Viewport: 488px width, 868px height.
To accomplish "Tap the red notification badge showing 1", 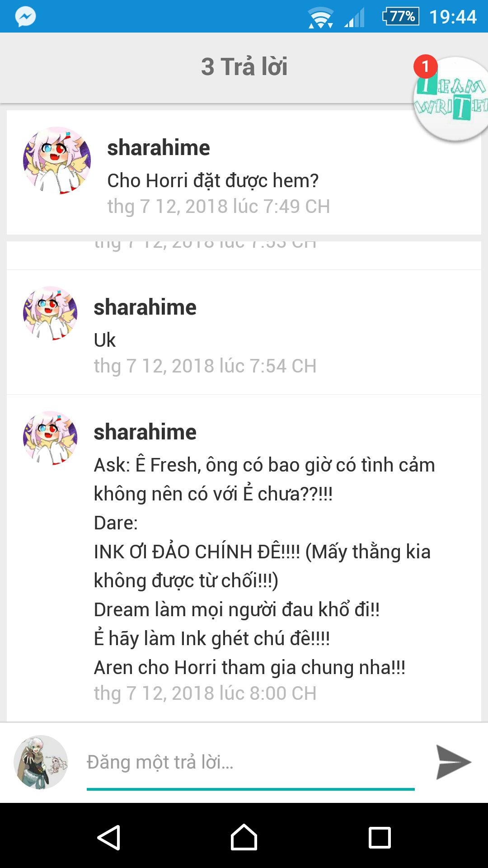I will click(426, 66).
